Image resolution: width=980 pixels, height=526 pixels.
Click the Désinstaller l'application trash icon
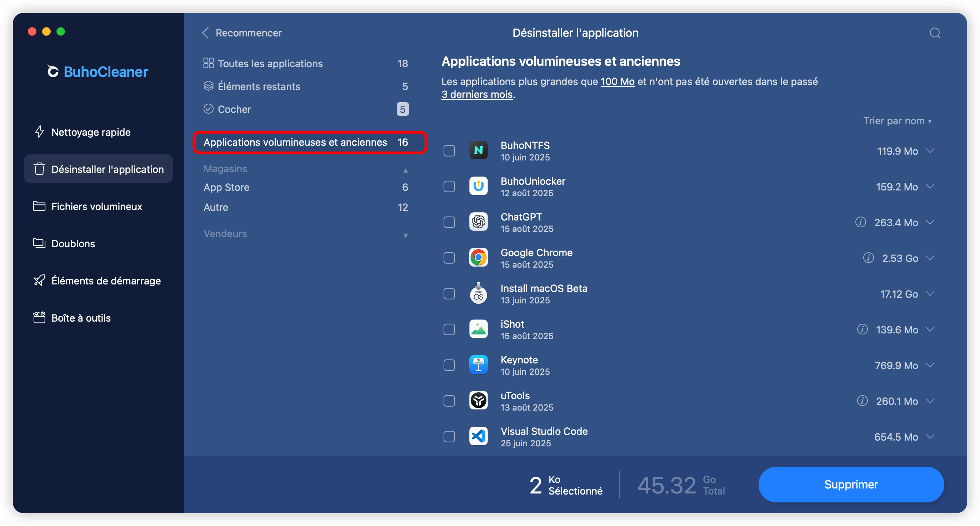(x=39, y=169)
